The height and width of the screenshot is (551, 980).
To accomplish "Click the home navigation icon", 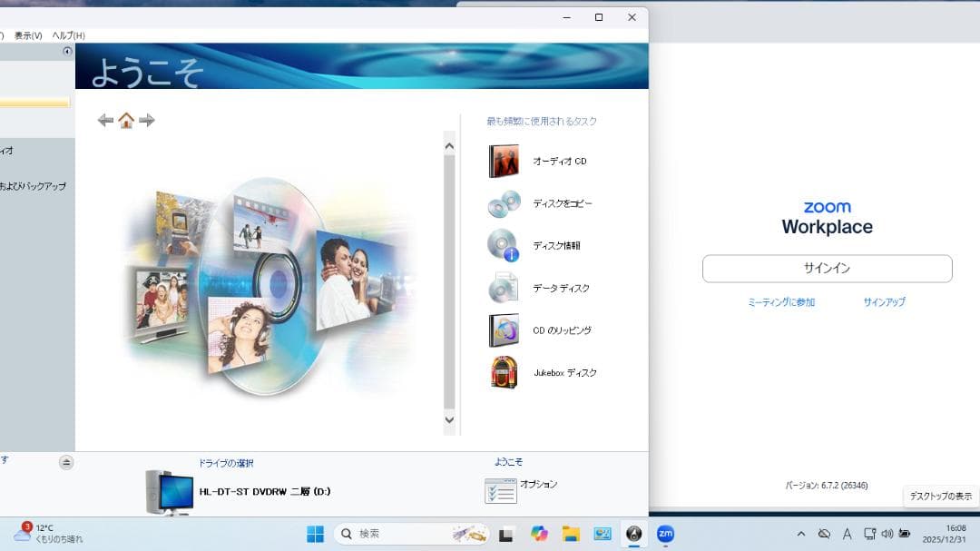I will (x=127, y=119).
